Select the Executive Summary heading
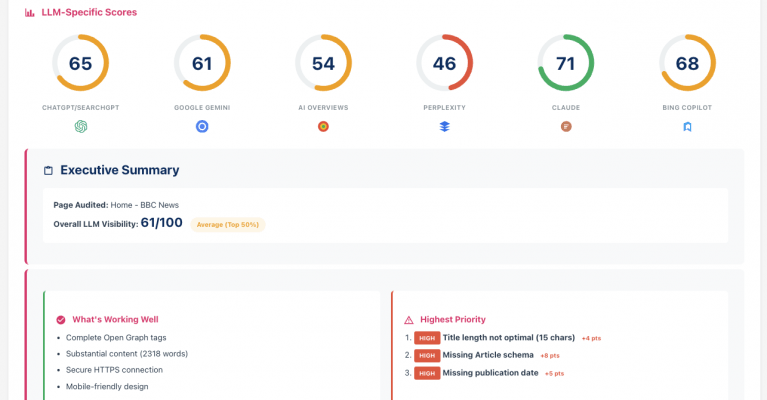Image resolution: width=767 pixels, height=400 pixels. pos(120,170)
